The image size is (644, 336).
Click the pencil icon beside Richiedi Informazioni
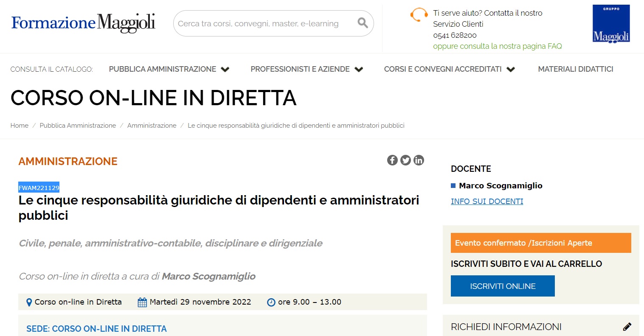click(x=627, y=327)
